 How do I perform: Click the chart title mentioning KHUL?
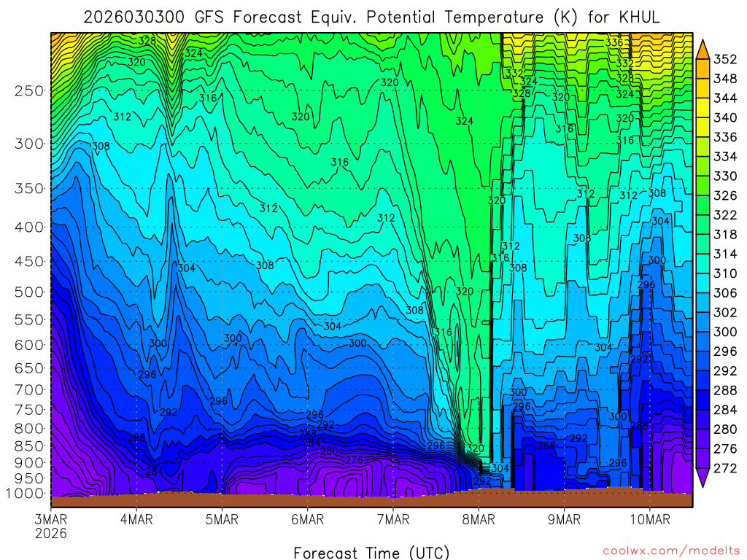coord(371,17)
